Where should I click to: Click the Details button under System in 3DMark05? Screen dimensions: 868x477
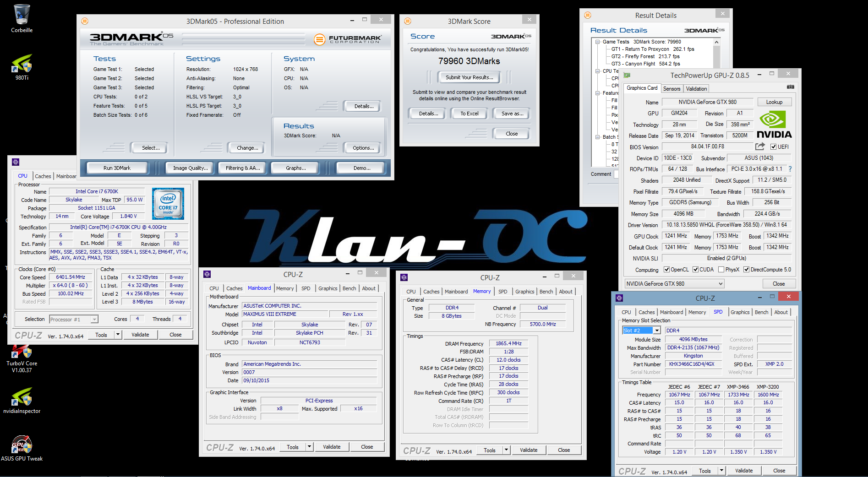pos(363,106)
